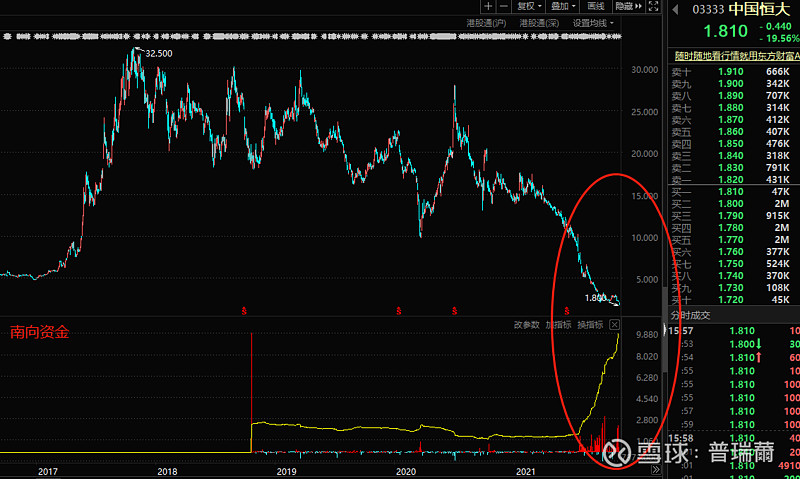
Task: Activate the 画线 drawing tool
Action: coord(595,6)
